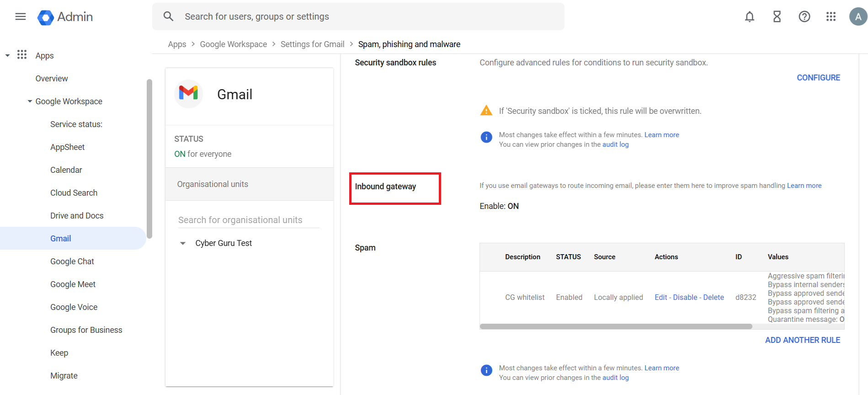
Task: Expand the Cyber Guru Test org unit
Action: tap(183, 243)
